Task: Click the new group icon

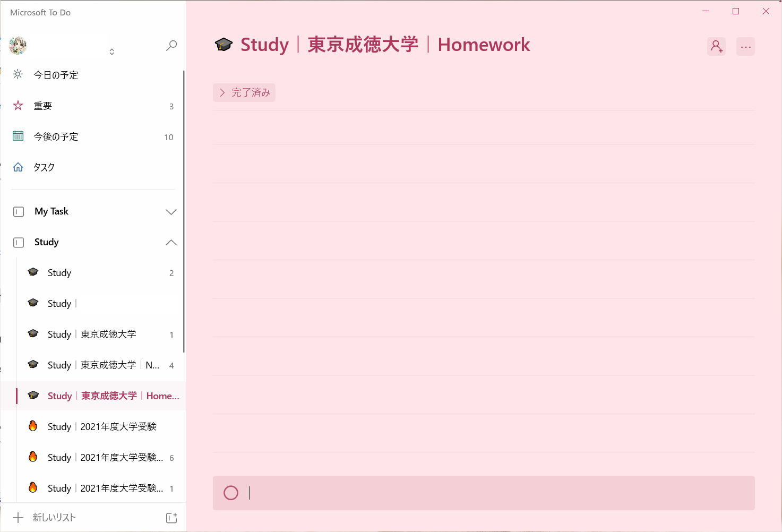Action: coord(171,518)
